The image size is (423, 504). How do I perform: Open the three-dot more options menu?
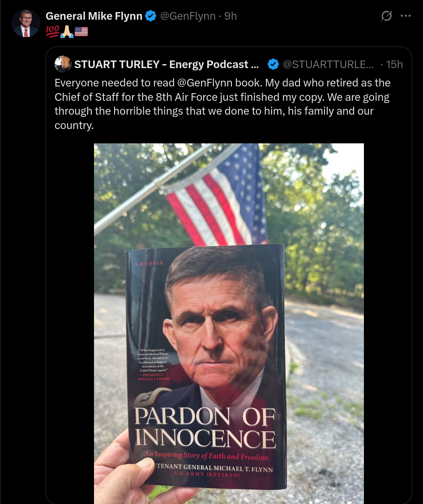click(406, 16)
